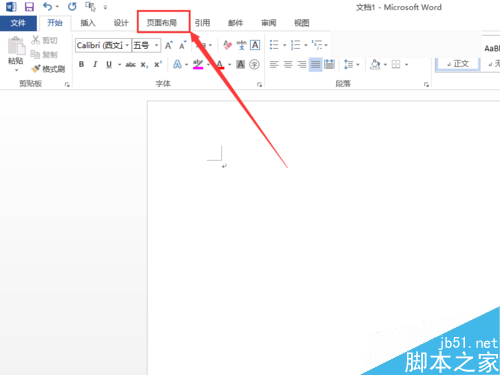Toggle italic formatting
The height and width of the screenshot is (375, 500).
click(95, 64)
